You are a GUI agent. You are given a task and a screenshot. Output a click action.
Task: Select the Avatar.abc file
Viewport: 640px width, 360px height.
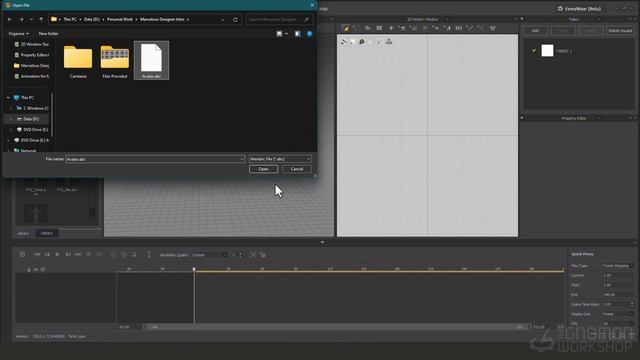[151, 60]
